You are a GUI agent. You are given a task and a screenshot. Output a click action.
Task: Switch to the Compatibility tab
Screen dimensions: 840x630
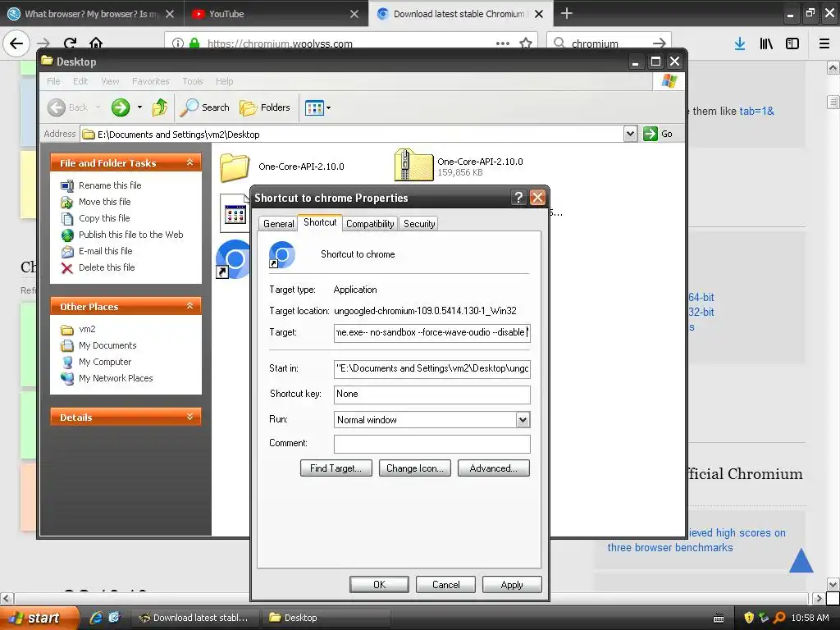pyautogui.click(x=370, y=224)
